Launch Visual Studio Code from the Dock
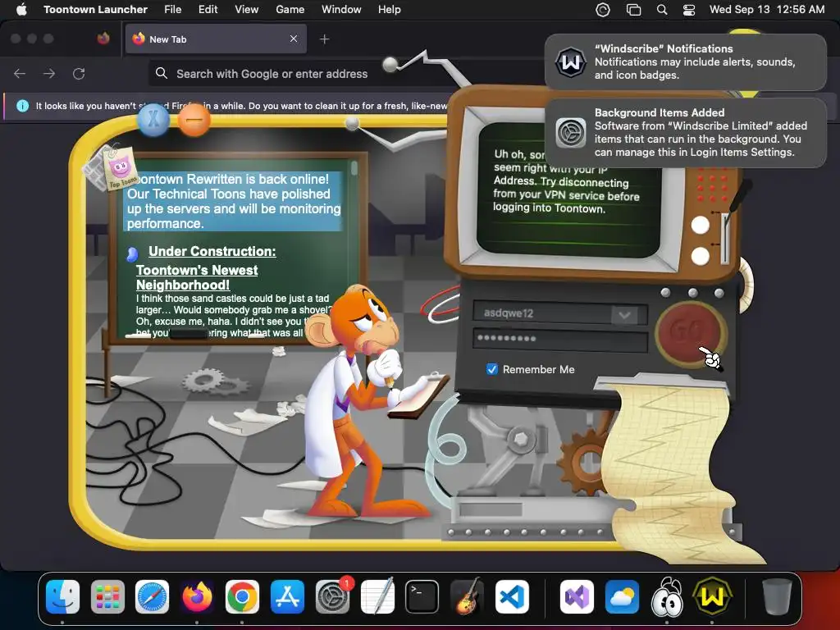The width and height of the screenshot is (840, 630). [x=512, y=596]
